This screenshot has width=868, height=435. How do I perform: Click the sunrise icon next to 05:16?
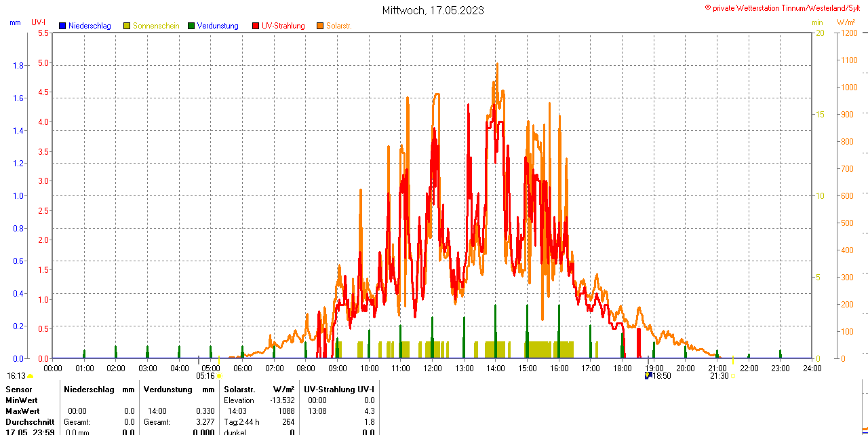pos(219,376)
